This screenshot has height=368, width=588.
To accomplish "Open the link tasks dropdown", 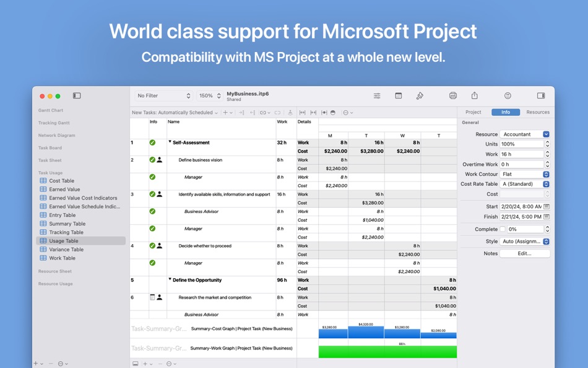I will pos(265,113).
